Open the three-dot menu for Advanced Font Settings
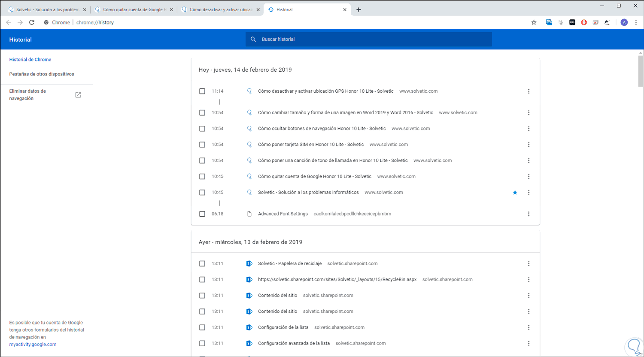This screenshot has height=357, width=644. click(529, 214)
